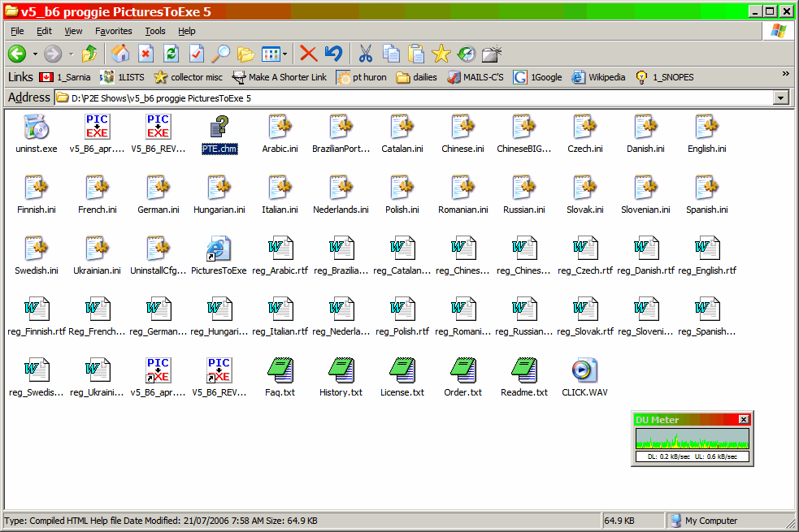Select the License.txt file

coord(402,378)
